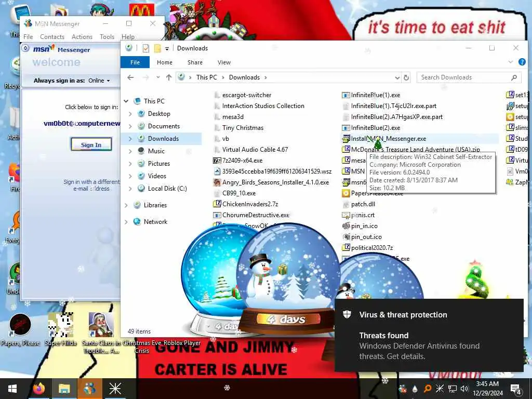
Task: Open MSN Messenger Tools menu
Action: pyautogui.click(x=107, y=37)
